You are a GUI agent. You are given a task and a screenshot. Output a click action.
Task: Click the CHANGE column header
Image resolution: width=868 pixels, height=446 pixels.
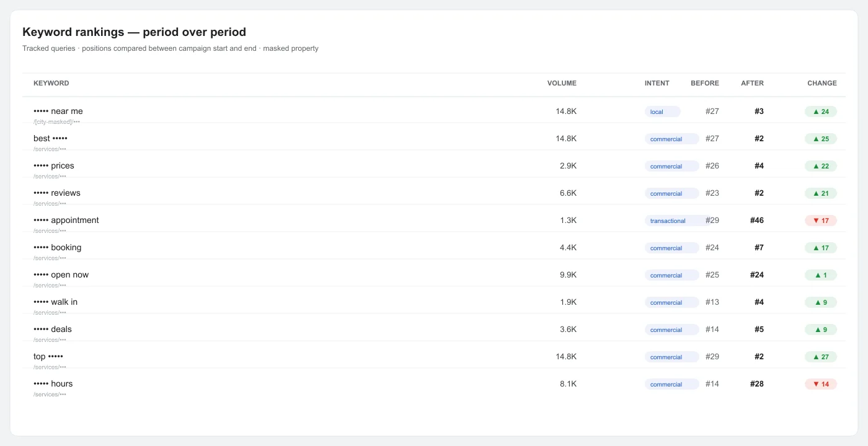pos(822,83)
